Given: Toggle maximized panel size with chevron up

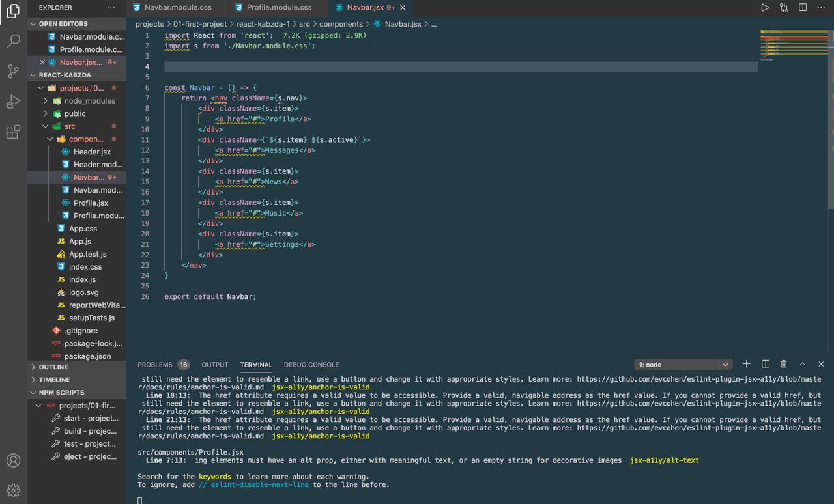Looking at the screenshot, I should tap(803, 364).
